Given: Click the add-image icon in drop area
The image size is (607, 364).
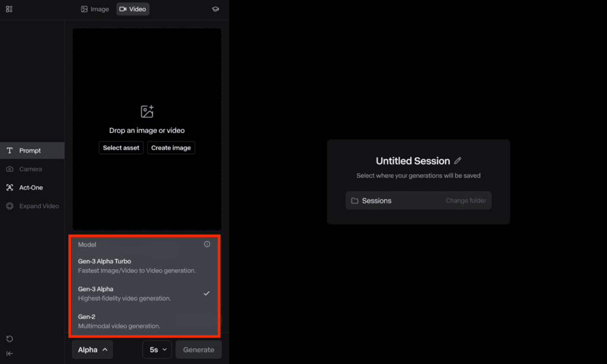Looking at the screenshot, I should click(147, 111).
